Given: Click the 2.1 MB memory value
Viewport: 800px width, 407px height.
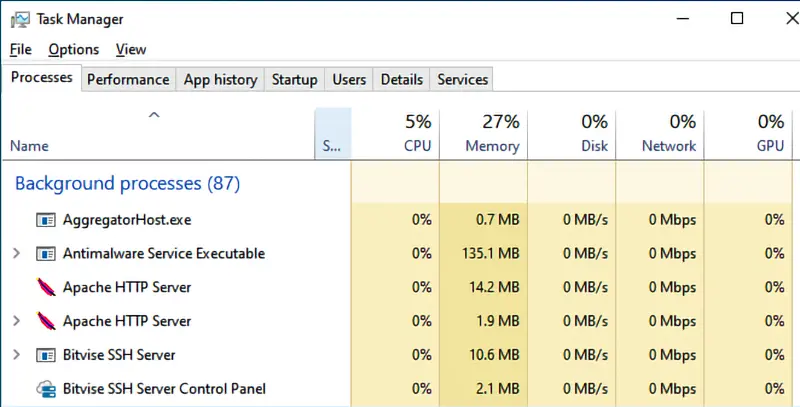Looking at the screenshot, I should (497, 389).
